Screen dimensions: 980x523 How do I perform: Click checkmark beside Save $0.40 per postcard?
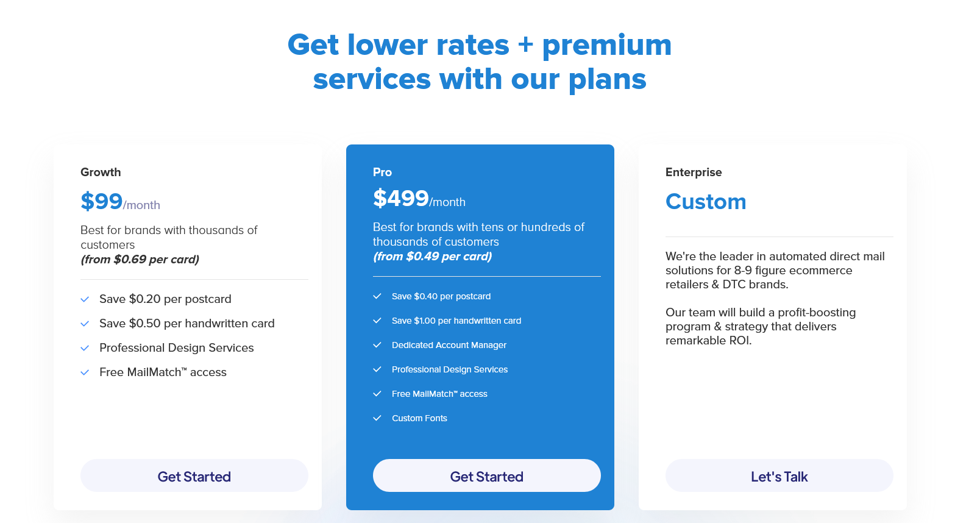pyautogui.click(x=377, y=296)
